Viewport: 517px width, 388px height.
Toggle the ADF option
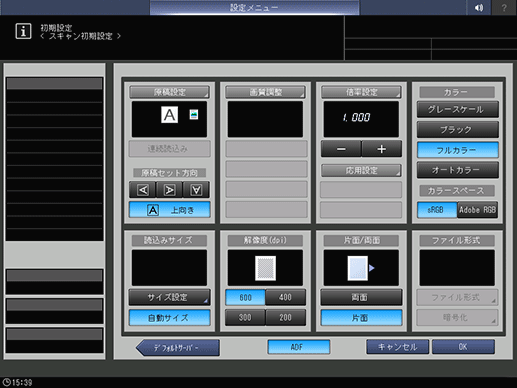[x=299, y=347]
